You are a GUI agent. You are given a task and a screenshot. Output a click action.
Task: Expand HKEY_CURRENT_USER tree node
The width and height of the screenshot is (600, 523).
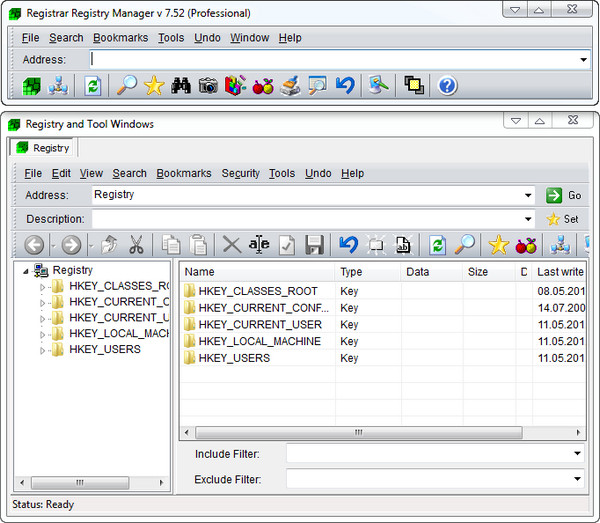(x=42, y=319)
